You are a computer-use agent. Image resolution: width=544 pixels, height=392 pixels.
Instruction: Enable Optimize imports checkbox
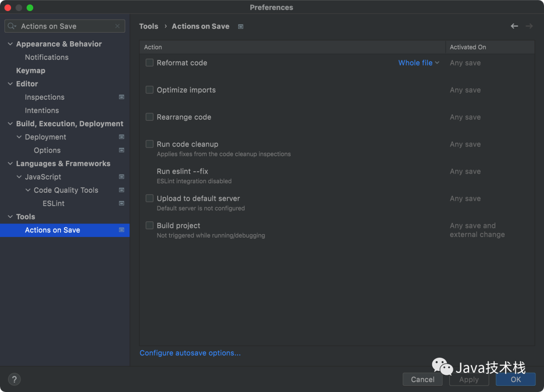tap(150, 90)
